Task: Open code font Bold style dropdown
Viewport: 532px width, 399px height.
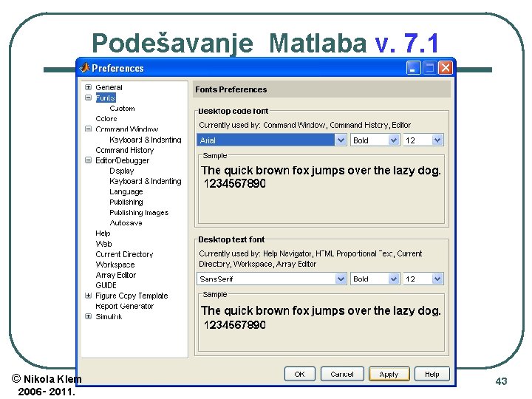Action: pyautogui.click(x=393, y=140)
